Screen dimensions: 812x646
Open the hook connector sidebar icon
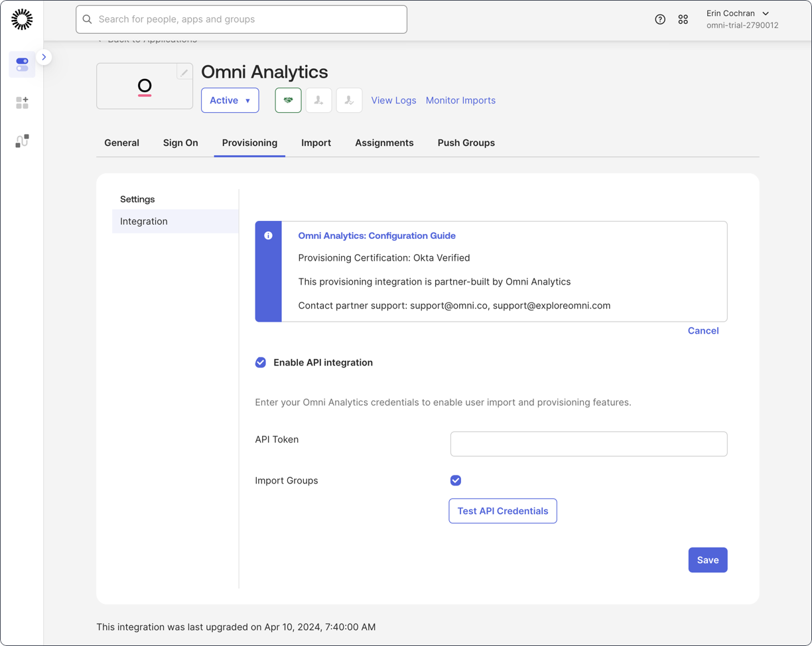click(22, 141)
